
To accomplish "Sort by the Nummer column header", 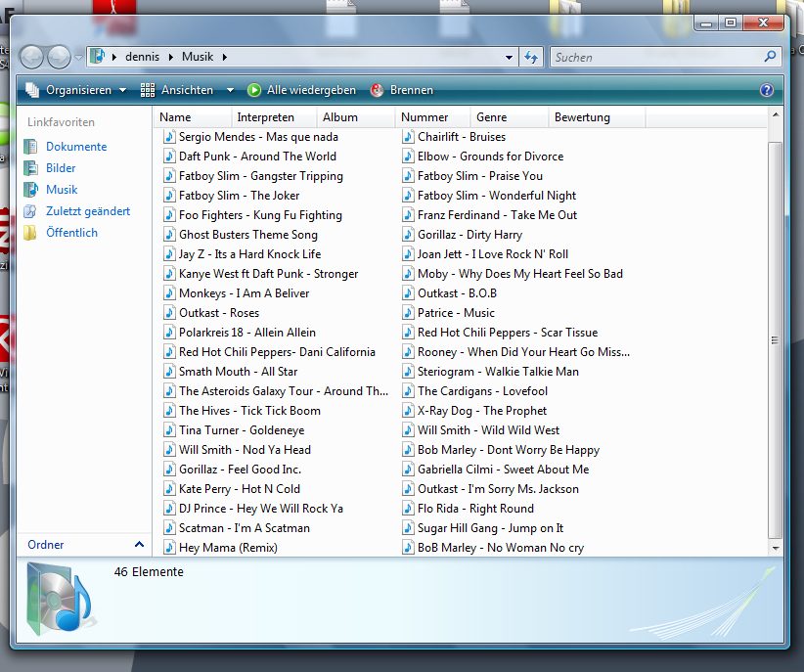I will pyautogui.click(x=432, y=117).
